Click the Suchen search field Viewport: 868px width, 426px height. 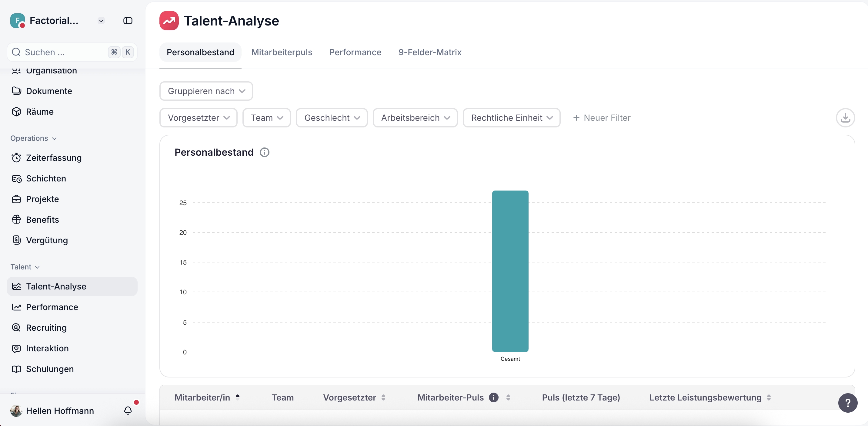click(x=64, y=52)
